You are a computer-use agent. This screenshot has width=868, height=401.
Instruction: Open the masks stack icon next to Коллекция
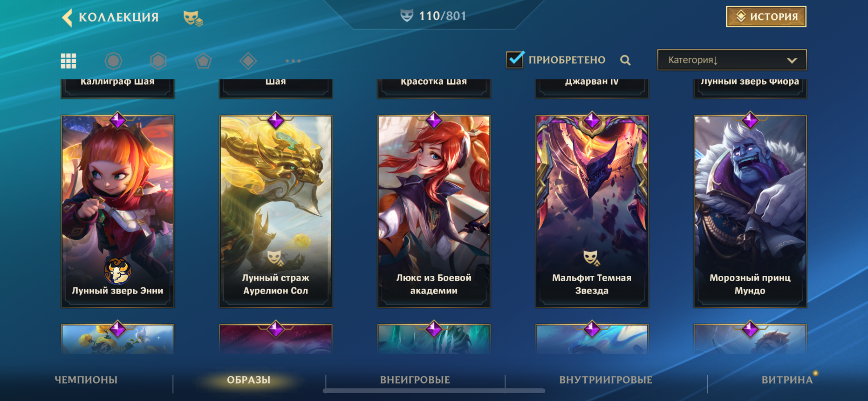click(x=193, y=18)
